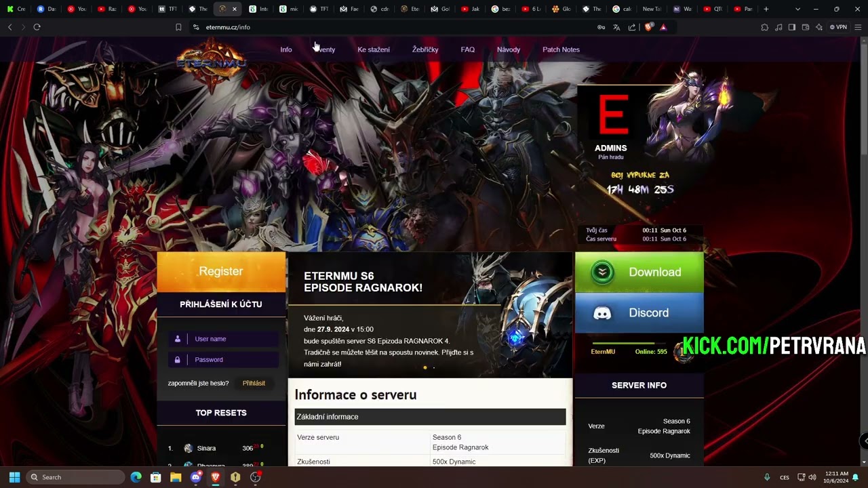Screen dimensions: 868x488
Task: Open the site settings icon beside the URL
Action: [196, 27]
